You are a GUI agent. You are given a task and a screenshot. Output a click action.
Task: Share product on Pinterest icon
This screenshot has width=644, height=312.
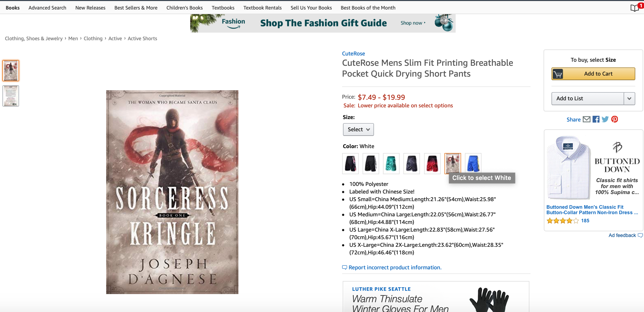point(615,119)
